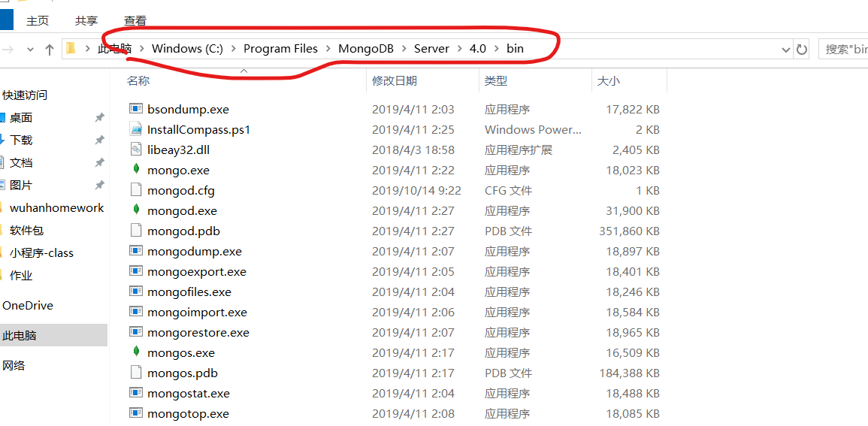Screen dimensions: 868x426
Task: Click the mongostat.exe application icon
Action: (x=135, y=393)
